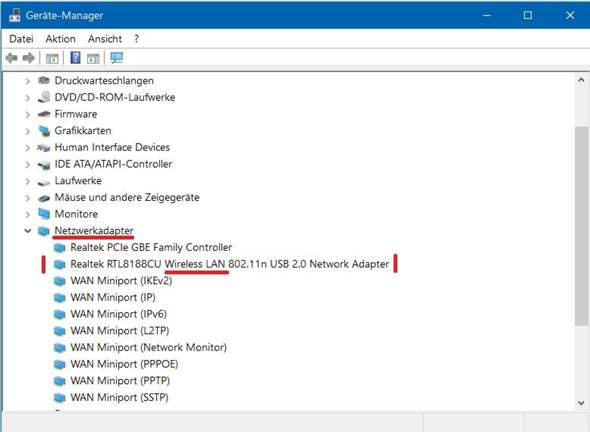Click the Netzwerkadapter category icon

(x=44, y=231)
